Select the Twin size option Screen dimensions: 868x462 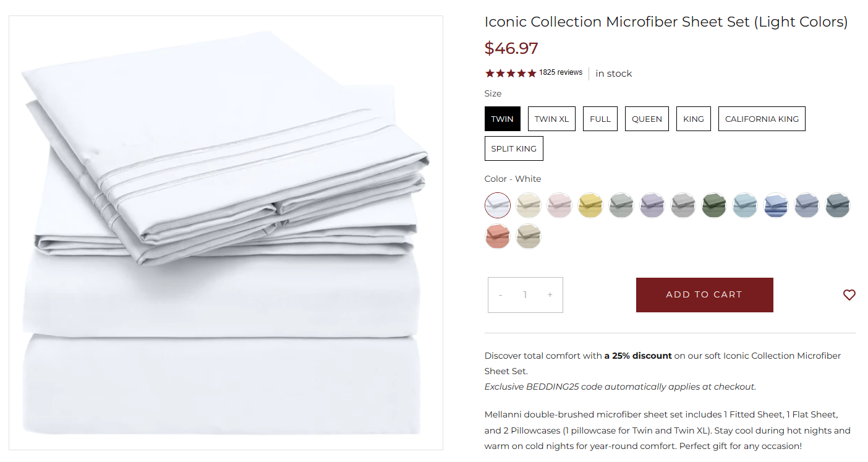click(x=502, y=119)
